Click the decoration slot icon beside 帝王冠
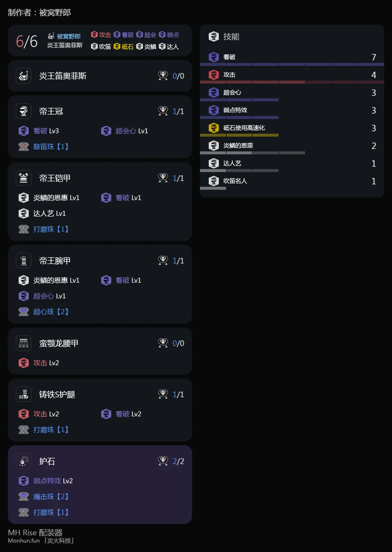 (163, 111)
